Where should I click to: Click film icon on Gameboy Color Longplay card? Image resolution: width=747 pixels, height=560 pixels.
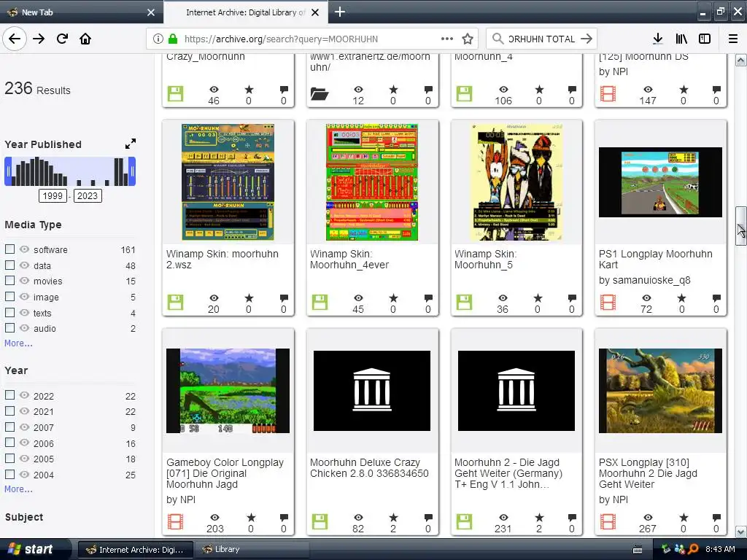(x=175, y=521)
